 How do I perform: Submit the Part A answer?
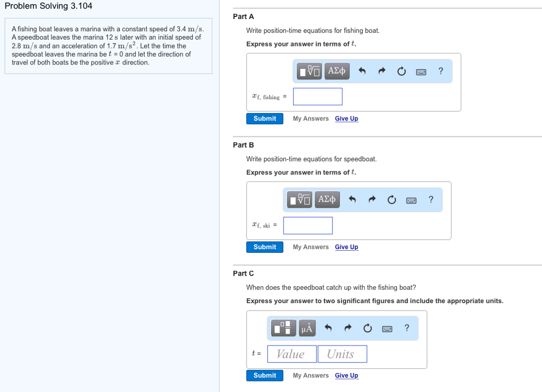click(x=264, y=118)
